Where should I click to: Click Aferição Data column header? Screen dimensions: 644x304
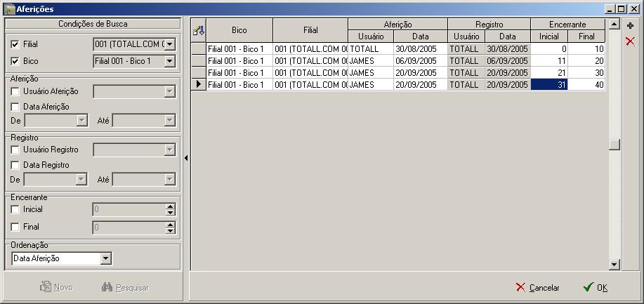pyautogui.click(x=421, y=37)
